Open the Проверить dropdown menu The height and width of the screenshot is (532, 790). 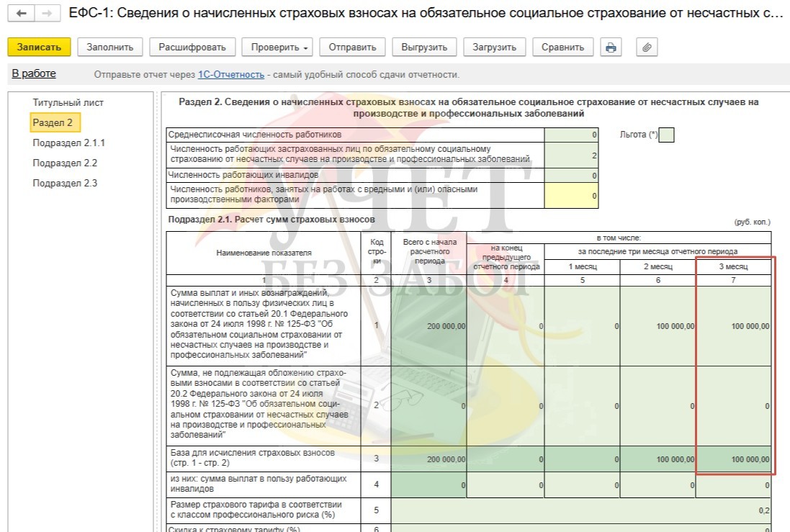pos(279,48)
